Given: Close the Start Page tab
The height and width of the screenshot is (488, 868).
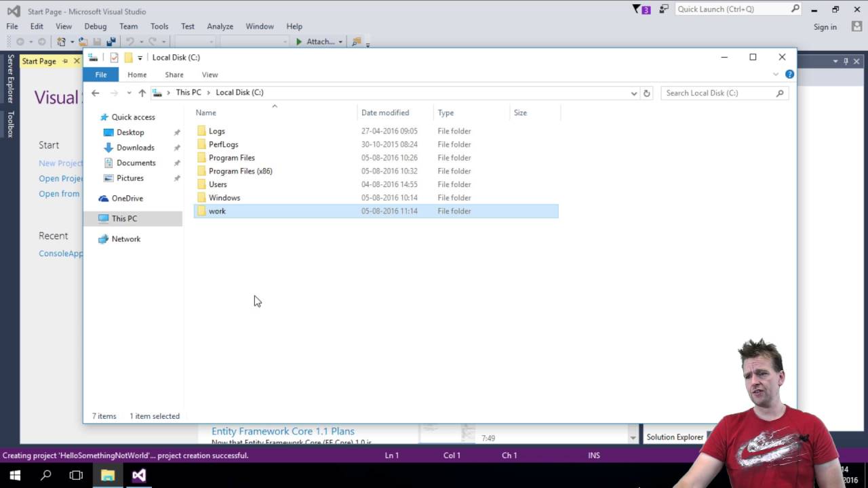Looking at the screenshot, I should 77,61.
